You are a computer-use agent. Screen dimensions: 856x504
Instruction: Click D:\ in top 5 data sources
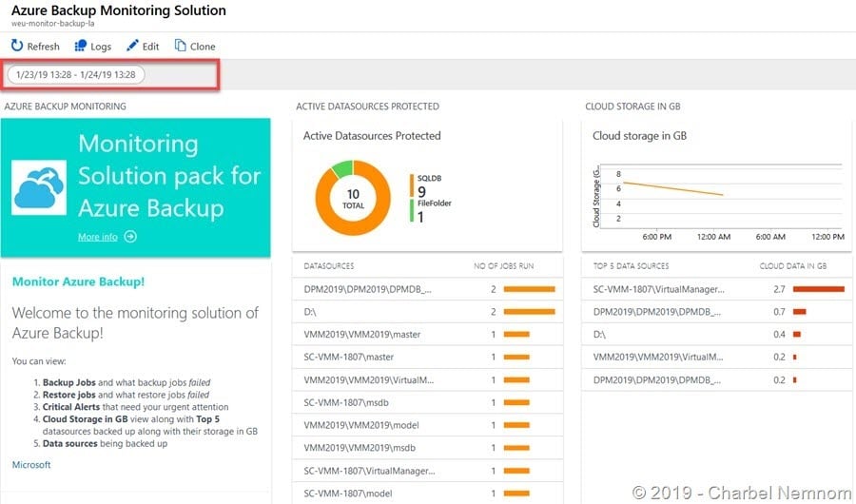717,334
